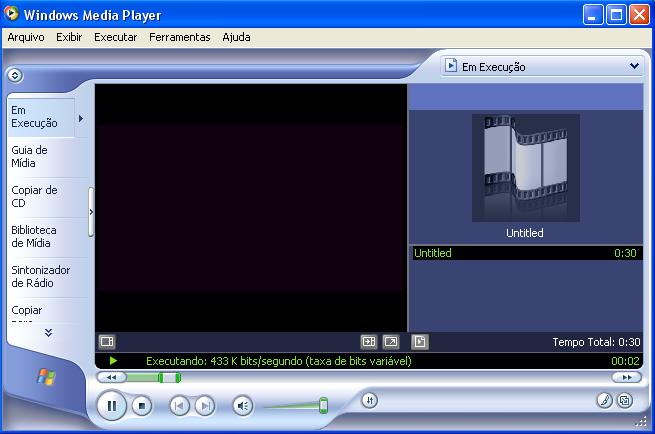Switch to skin mode icon
Screen dimensions: 655x434
625,401
